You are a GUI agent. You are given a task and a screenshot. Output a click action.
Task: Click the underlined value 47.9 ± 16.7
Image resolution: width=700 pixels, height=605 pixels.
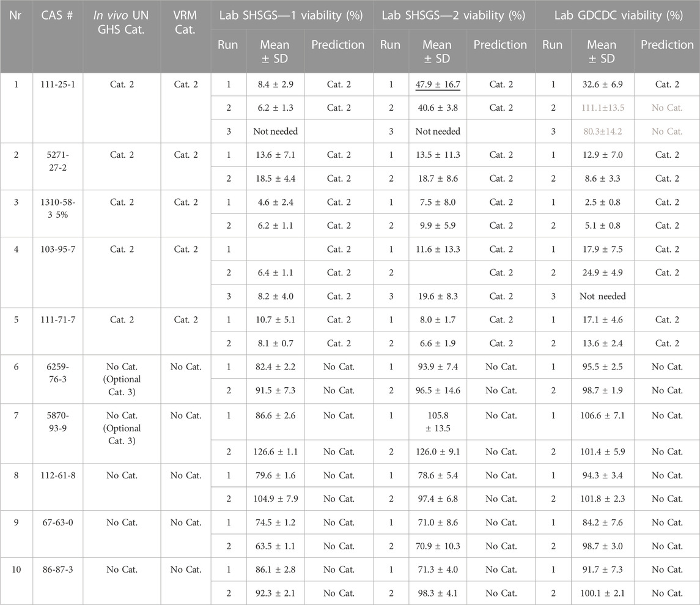[438, 84]
